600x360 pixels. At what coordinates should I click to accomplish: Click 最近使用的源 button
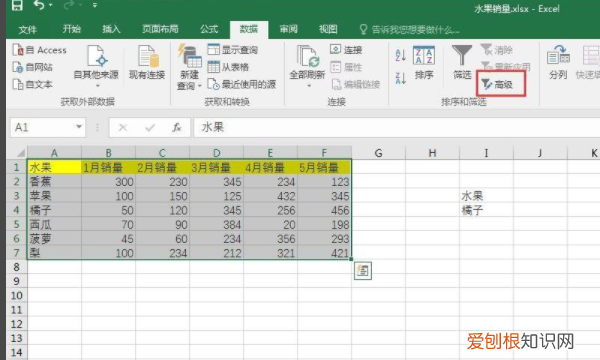tap(242, 84)
